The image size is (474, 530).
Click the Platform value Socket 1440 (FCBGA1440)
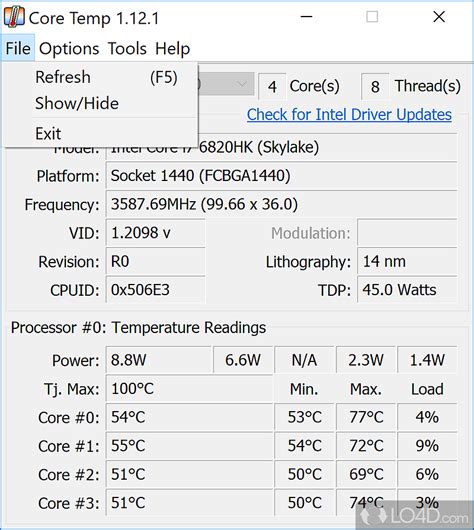pos(281,175)
